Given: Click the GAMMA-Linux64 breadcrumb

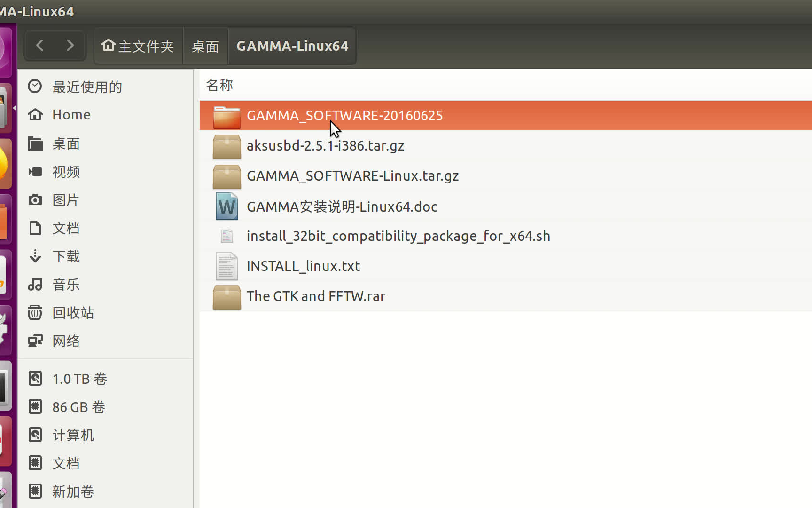Looking at the screenshot, I should [292, 46].
